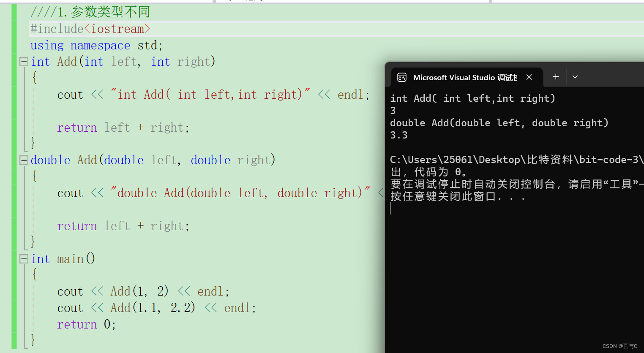Close the Microsoft Visual Studio debug console tab

[529, 77]
